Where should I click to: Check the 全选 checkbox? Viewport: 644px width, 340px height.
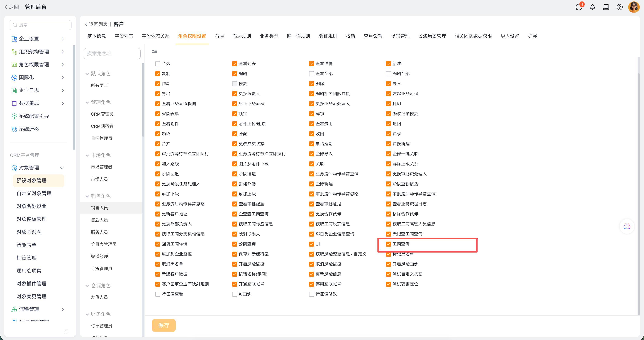click(158, 64)
